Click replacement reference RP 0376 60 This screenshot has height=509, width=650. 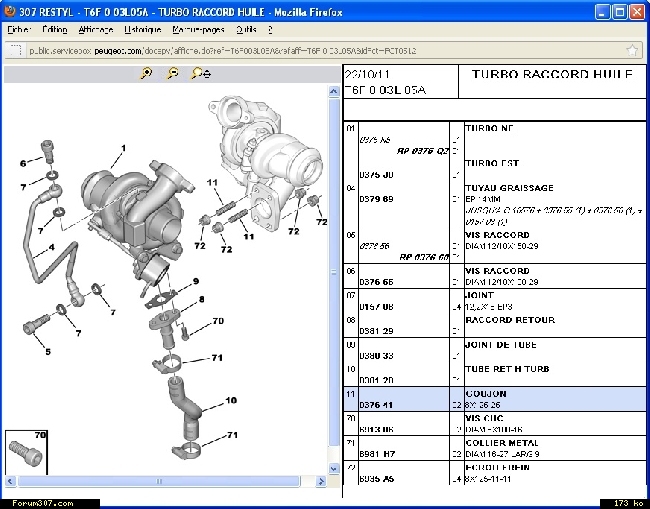424,257
